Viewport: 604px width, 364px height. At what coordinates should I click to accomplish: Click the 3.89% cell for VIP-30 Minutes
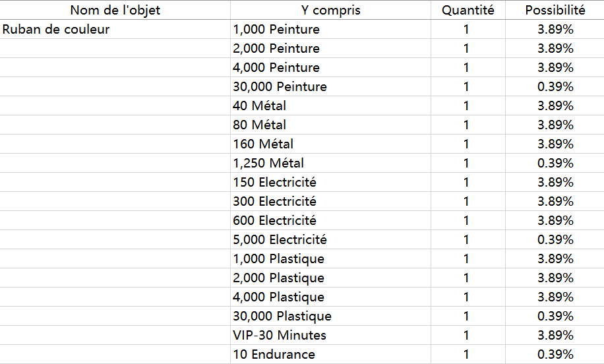click(555, 335)
